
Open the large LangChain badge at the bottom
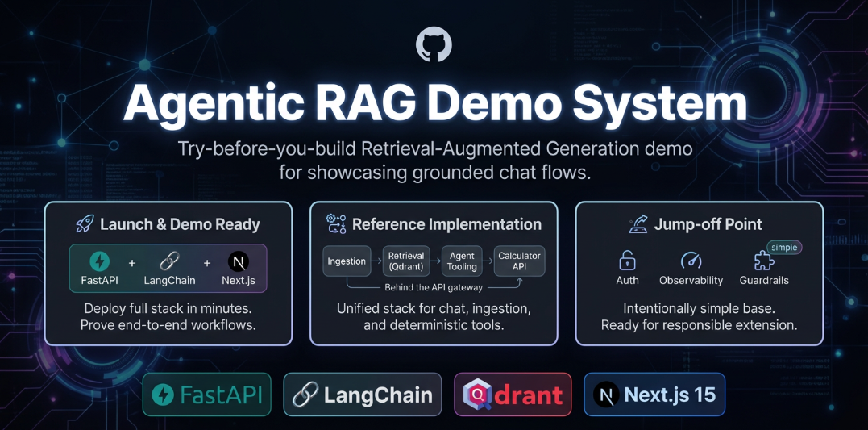coord(363,395)
